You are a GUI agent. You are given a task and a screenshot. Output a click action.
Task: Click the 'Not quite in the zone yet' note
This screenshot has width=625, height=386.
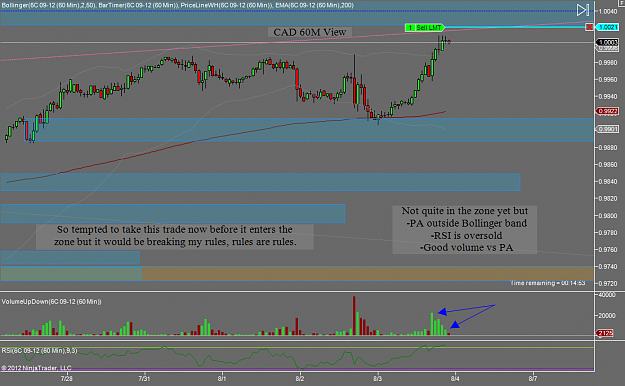point(465,229)
